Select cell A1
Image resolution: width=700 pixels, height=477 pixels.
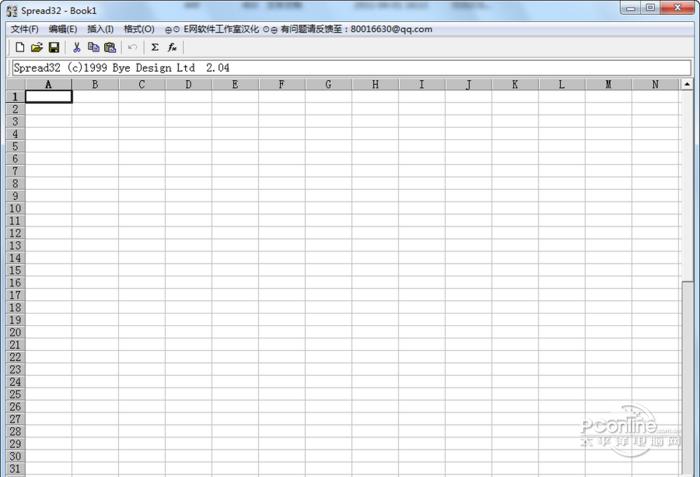click(x=49, y=96)
